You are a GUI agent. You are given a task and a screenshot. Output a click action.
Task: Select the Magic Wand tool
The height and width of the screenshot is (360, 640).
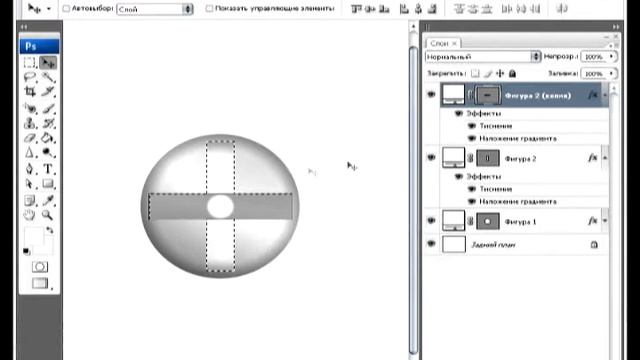48,77
